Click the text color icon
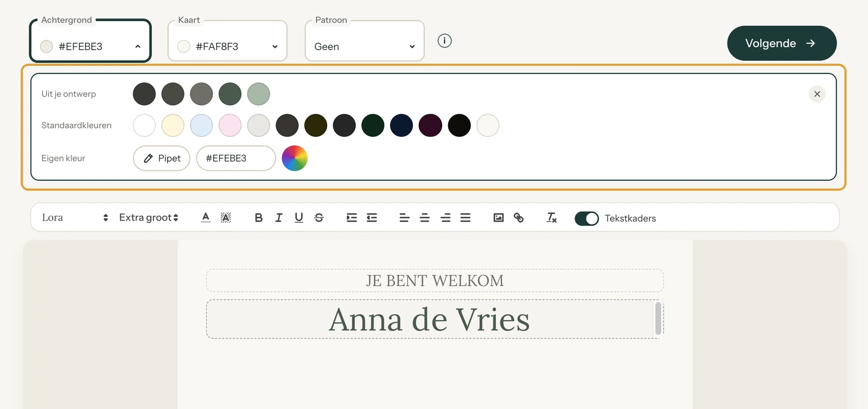The height and width of the screenshot is (409, 868). coord(206,217)
